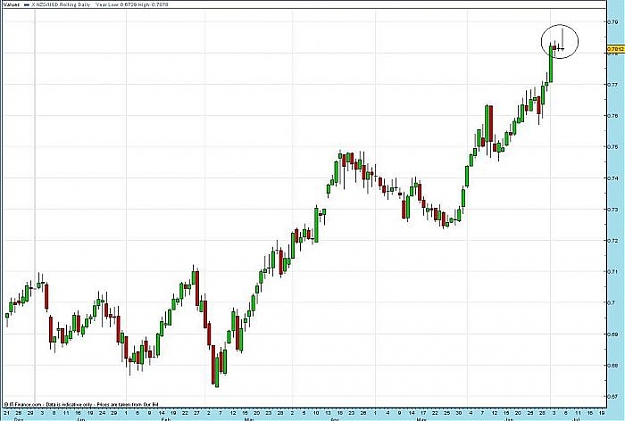The width and height of the screenshot is (625, 421).
Task: Click the yellow current price tag 0.7812
Action: click(615, 49)
